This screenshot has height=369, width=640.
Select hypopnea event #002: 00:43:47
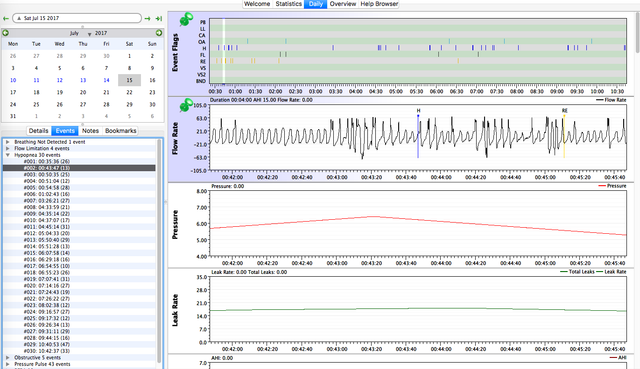[x=79, y=168]
